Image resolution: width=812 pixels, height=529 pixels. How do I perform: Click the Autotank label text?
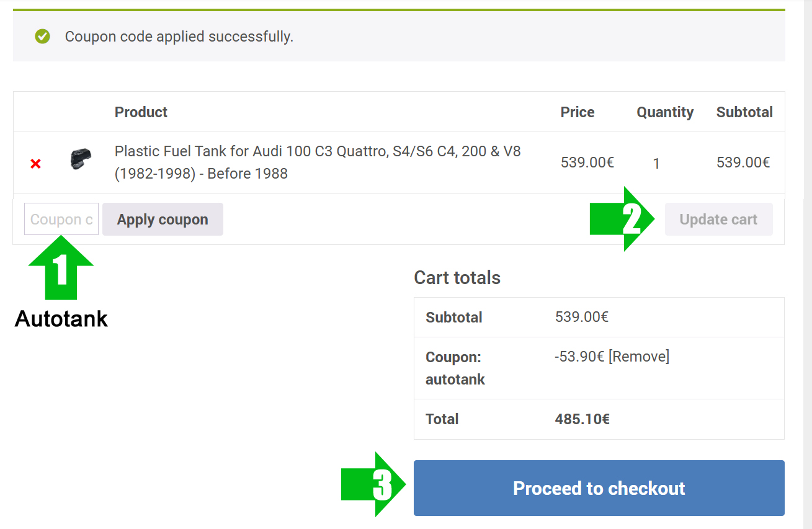click(x=61, y=319)
